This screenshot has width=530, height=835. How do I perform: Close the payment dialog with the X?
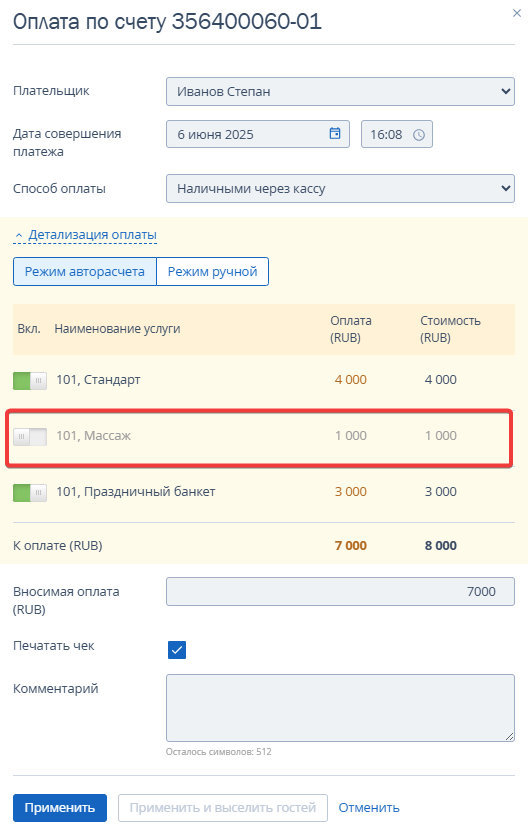516,13
